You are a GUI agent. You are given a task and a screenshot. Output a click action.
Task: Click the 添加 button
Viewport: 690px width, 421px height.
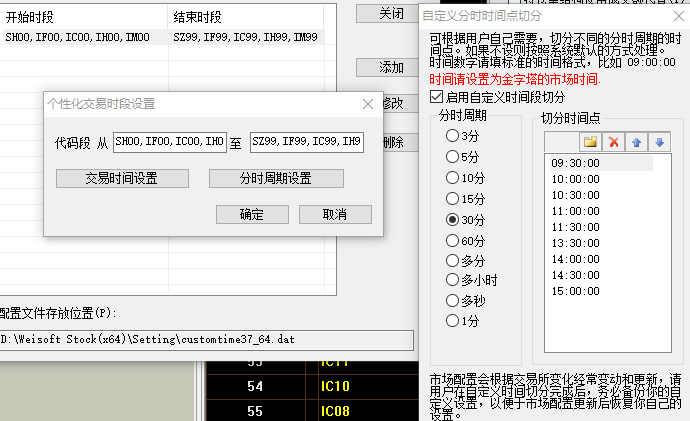[x=387, y=68]
